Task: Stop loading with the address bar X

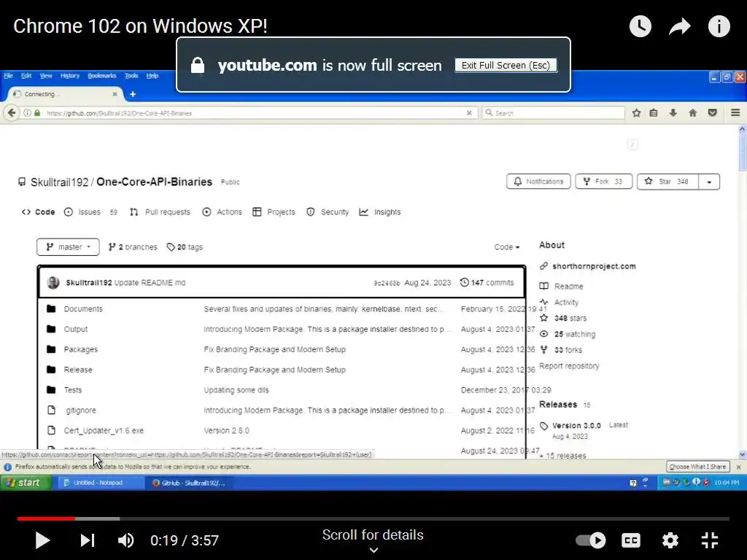Action: pyautogui.click(x=469, y=113)
